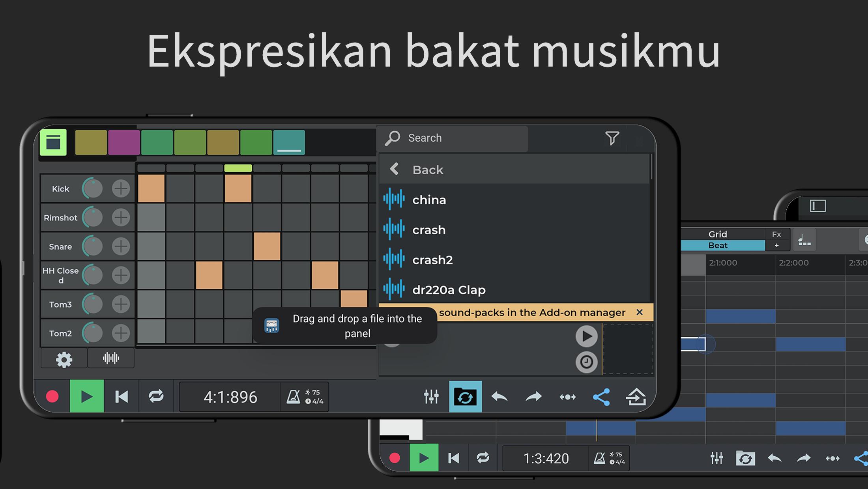
Task: Open the export/upload icon in front phone
Action: pos(636,397)
